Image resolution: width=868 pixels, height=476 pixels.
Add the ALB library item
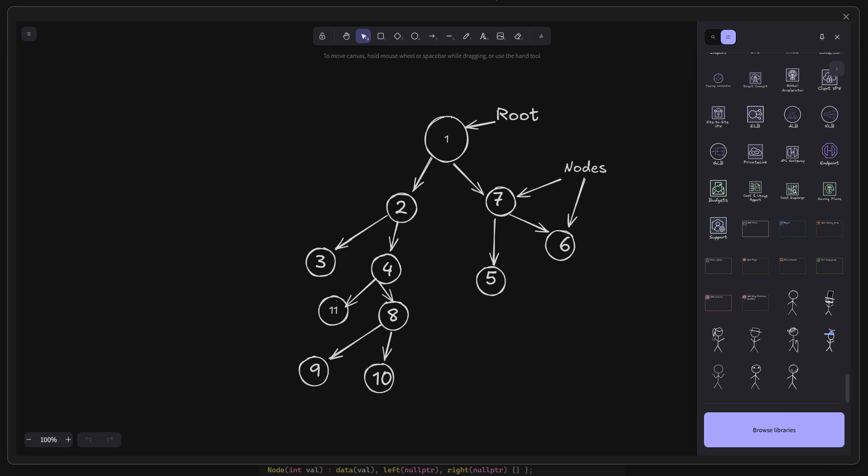[x=792, y=116]
